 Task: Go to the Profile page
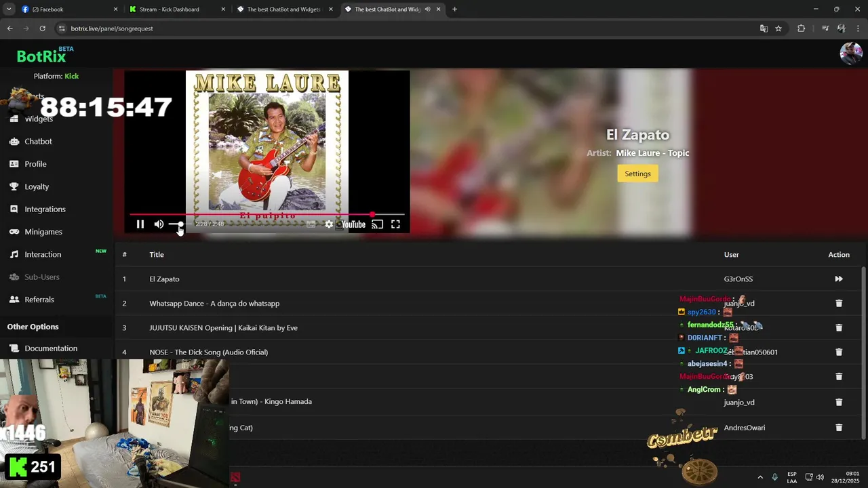coord(35,164)
